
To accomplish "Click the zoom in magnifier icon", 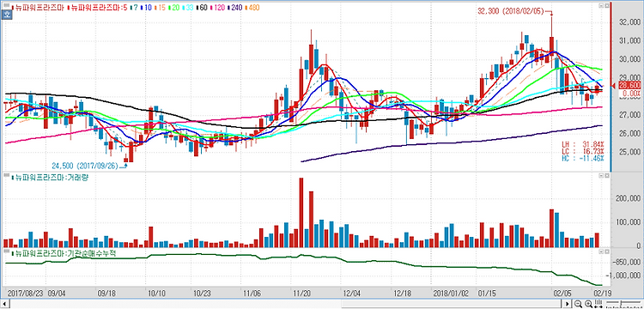I will click(x=588, y=304).
